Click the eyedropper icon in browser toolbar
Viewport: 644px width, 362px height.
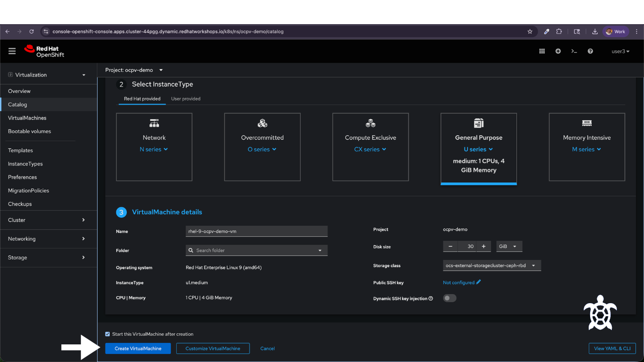(x=546, y=31)
